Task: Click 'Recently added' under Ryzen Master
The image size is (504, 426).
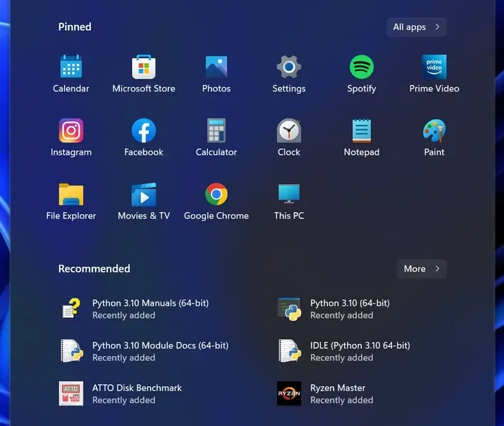Action: point(341,400)
